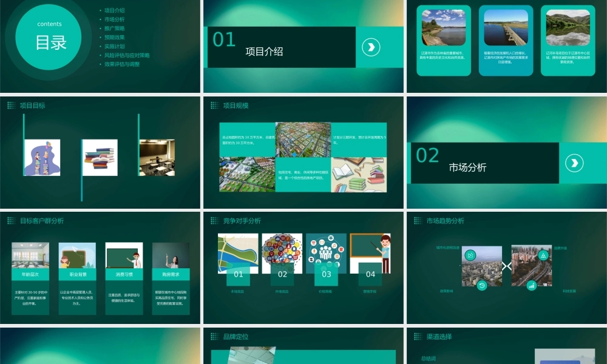Select the people network illustration on teal background

pos(327,254)
